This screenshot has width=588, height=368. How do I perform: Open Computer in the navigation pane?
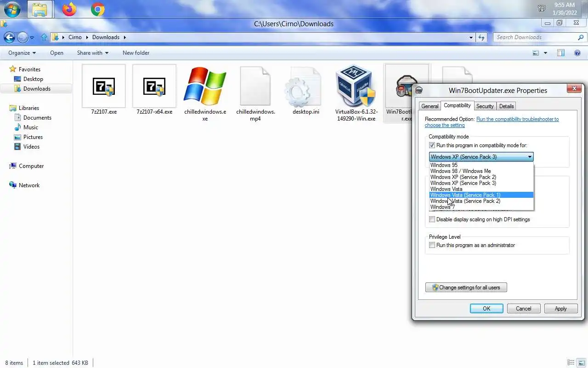tap(31, 166)
